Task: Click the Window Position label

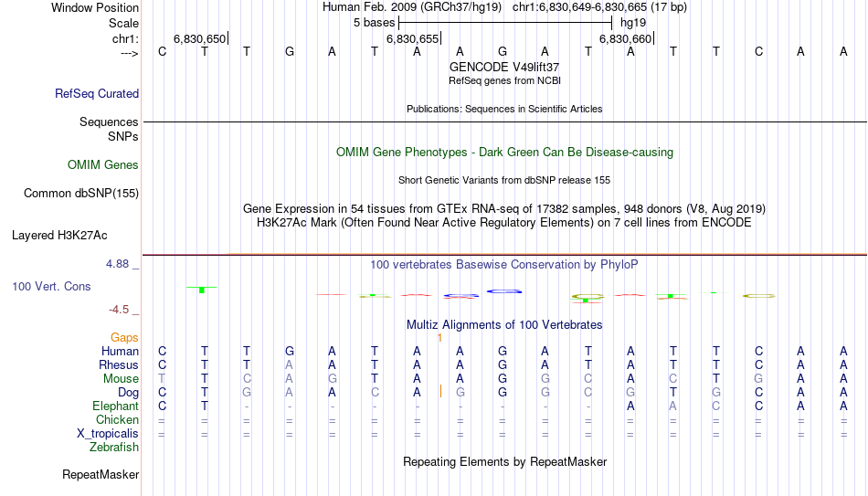Action: pos(95,7)
